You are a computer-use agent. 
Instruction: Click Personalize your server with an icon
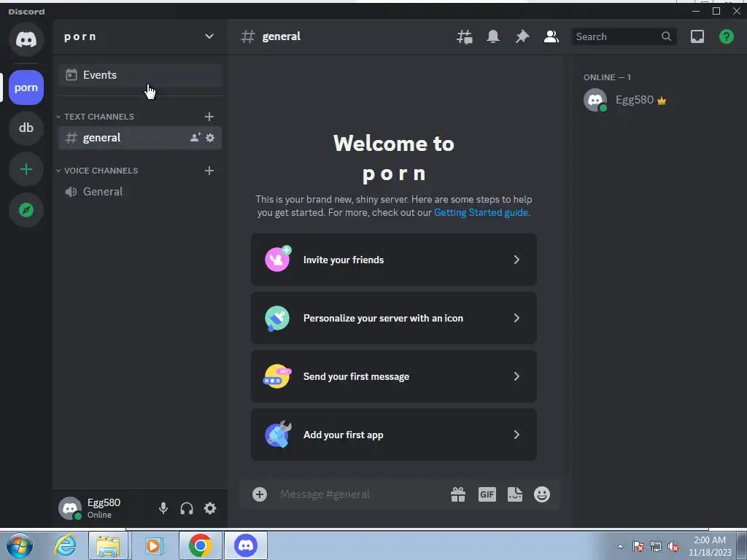point(393,318)
